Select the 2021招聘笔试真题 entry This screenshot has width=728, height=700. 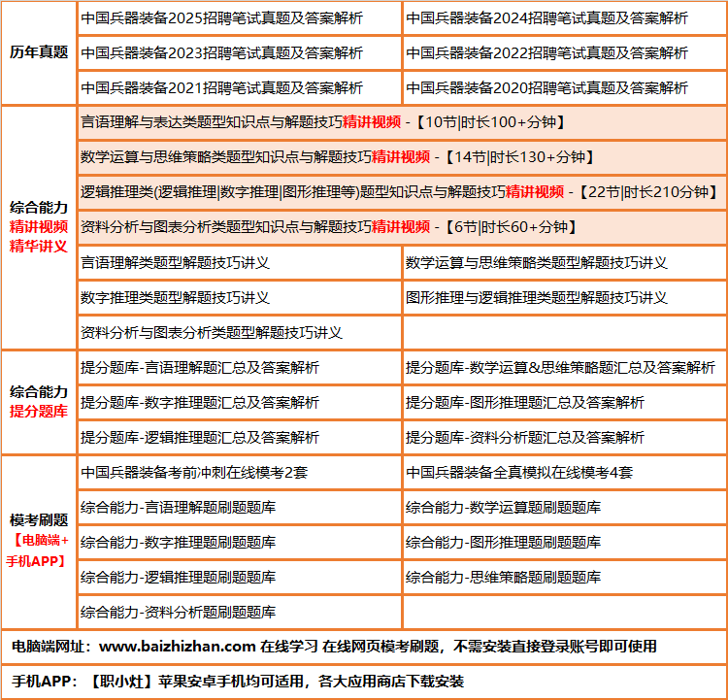(x=222, y=88)
